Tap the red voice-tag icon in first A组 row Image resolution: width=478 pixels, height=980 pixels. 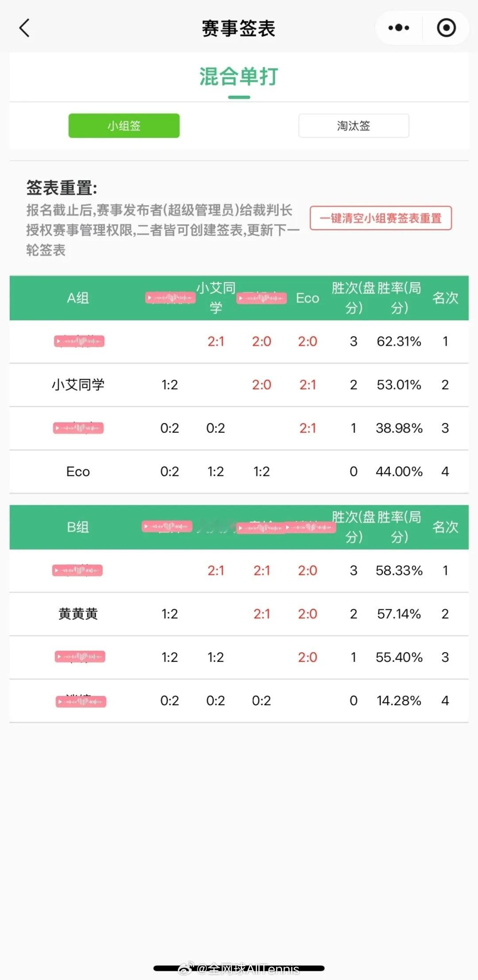[x=79, y=341]
